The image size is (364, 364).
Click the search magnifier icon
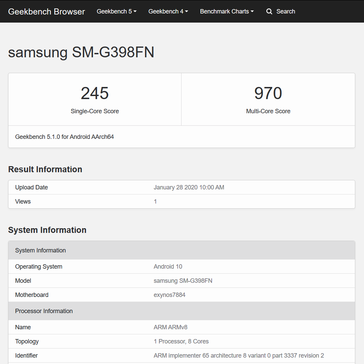269,11
